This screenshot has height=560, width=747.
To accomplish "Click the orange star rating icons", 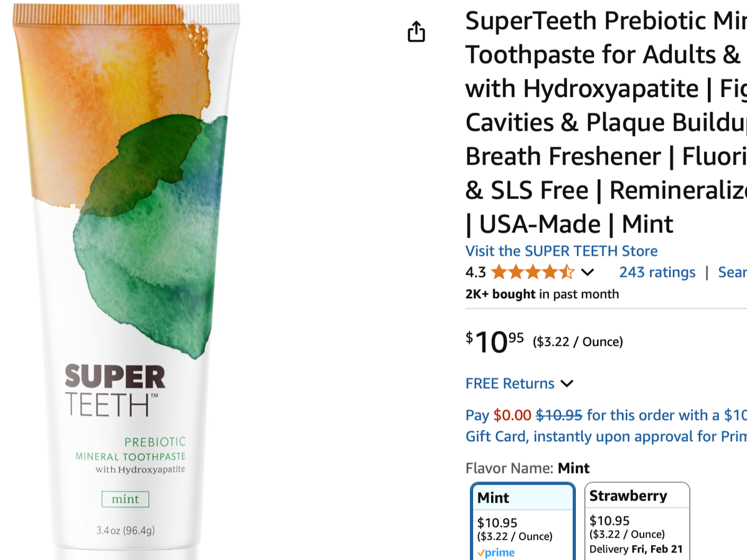I will (x=532, y=273).
